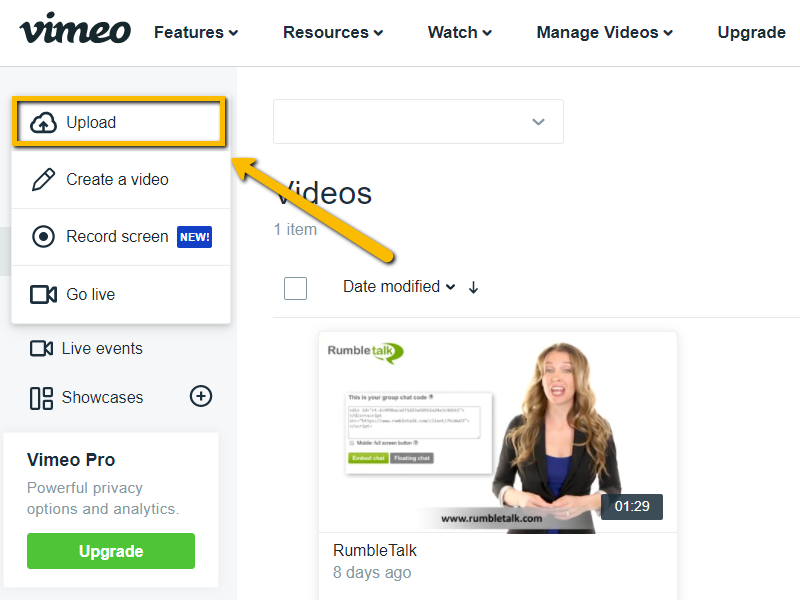Click the Record screen circle icon

pos(43,237)
